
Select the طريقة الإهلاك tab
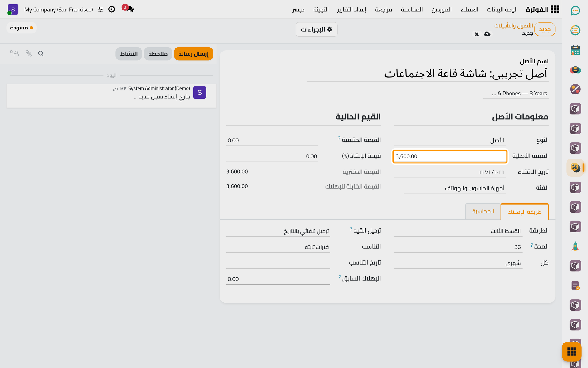tap(525, 212)
